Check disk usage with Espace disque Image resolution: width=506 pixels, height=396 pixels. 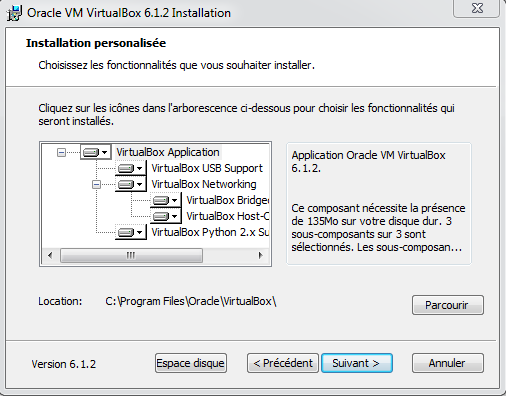191,363
